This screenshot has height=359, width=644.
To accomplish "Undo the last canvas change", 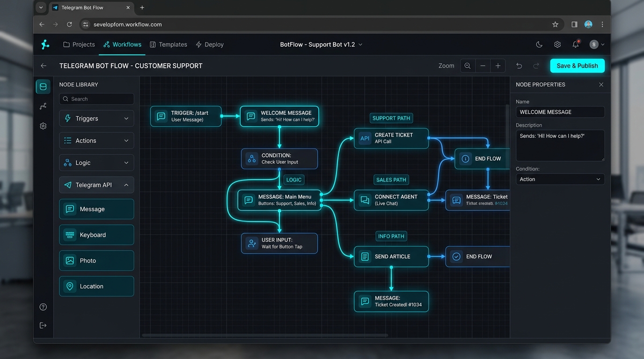I will coord(519,66).
